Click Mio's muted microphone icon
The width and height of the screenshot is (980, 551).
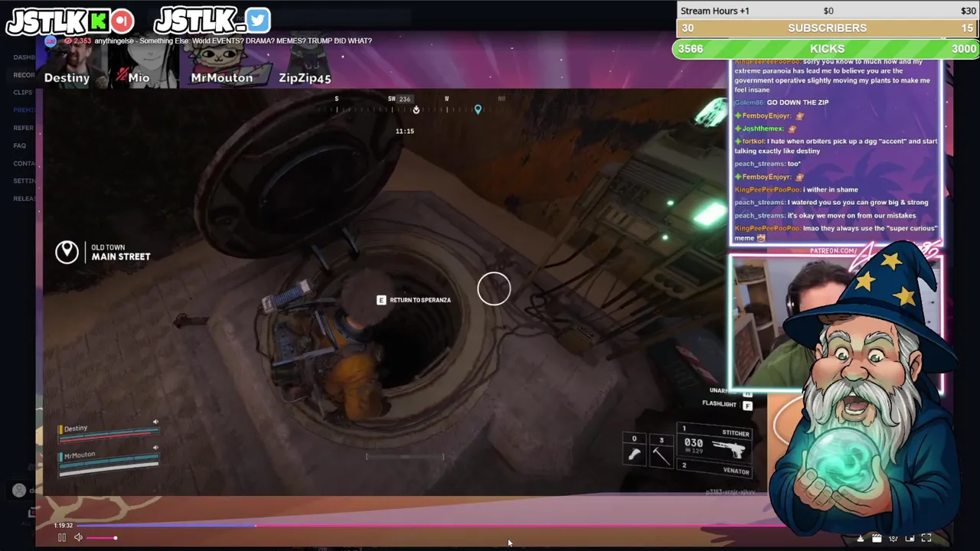click(122, 76)
